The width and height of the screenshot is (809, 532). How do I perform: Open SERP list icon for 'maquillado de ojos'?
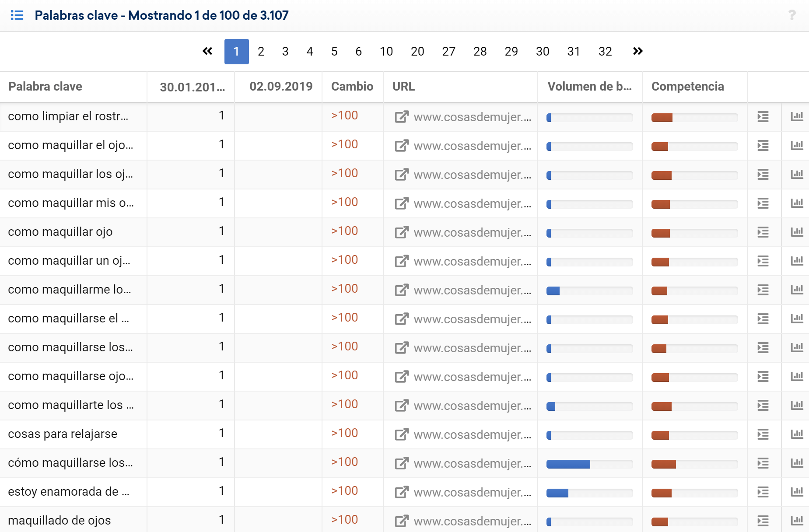click(x=763, y=521)
